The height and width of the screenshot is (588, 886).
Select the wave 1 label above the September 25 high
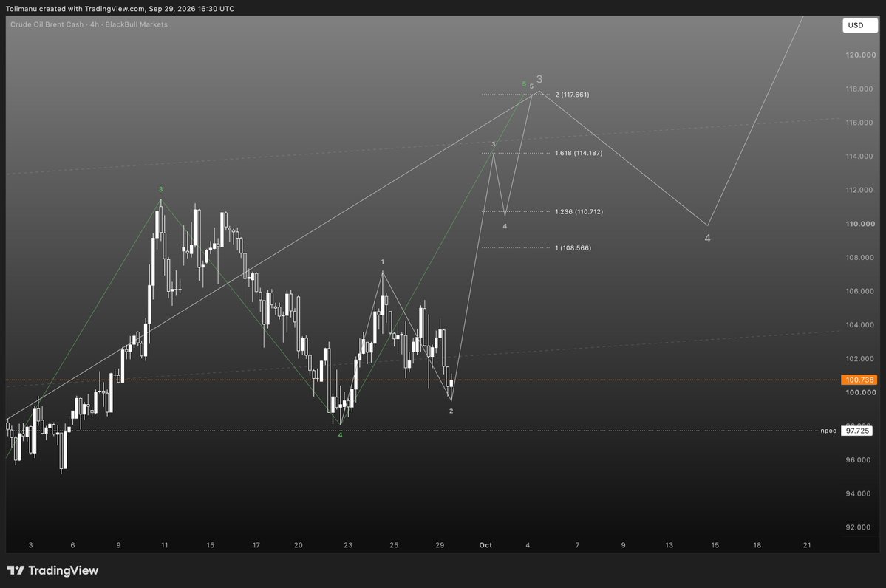tap(383, 262)
